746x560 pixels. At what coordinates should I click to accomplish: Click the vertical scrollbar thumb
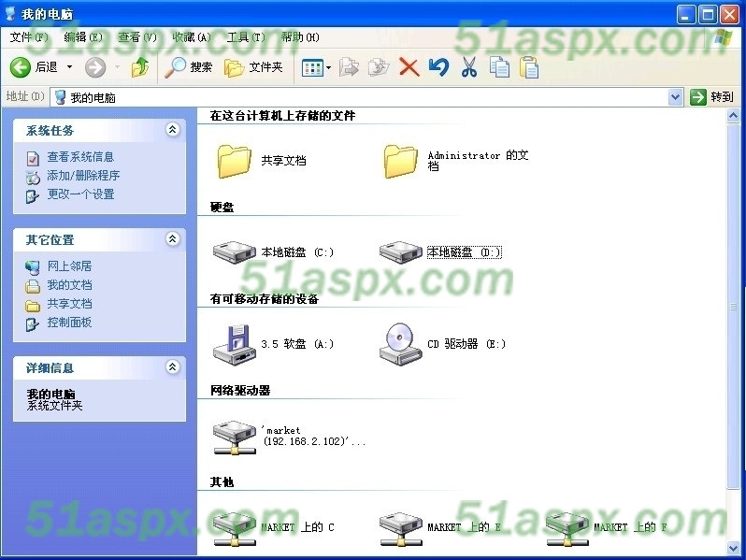(733, 307)
